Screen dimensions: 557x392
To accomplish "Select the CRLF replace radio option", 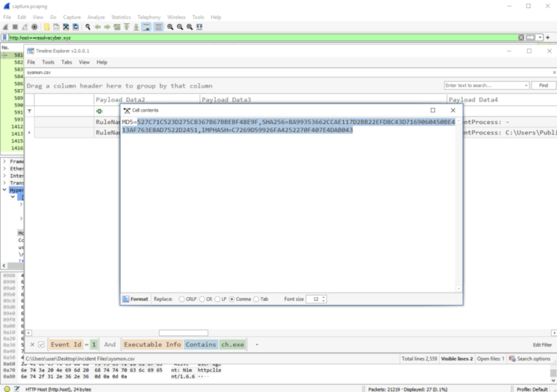I will point(181,299).
